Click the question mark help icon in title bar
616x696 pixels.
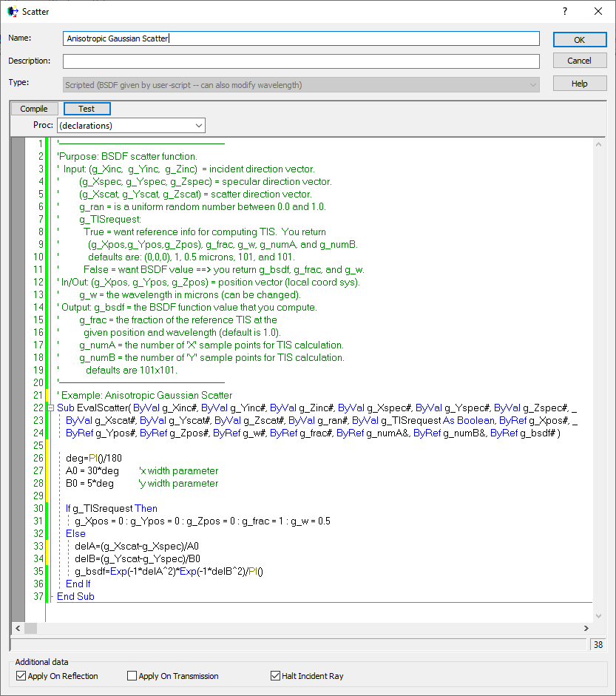(x=565, y=11)
